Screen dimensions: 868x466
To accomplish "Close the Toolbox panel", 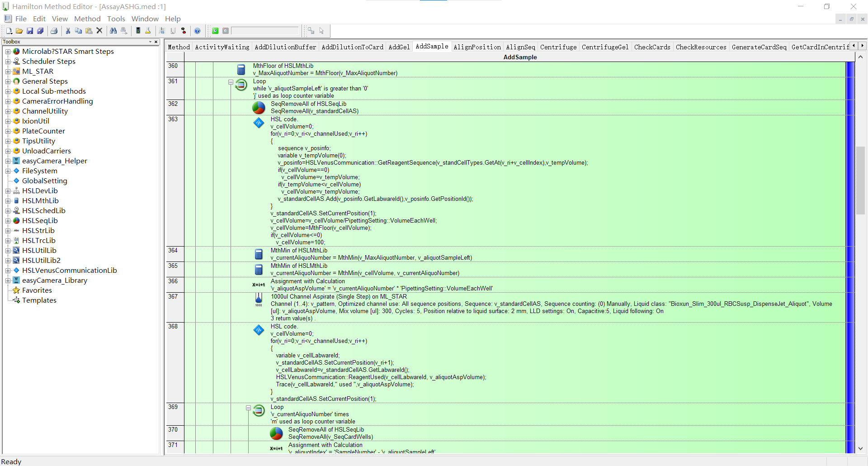I will click(156, 42).
